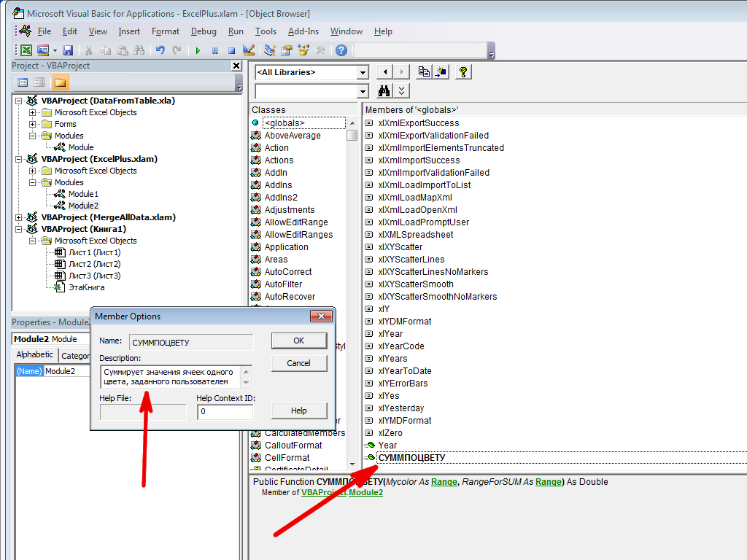Collapse VBAProject (DataFromTable.xla) node

[18, 101]
